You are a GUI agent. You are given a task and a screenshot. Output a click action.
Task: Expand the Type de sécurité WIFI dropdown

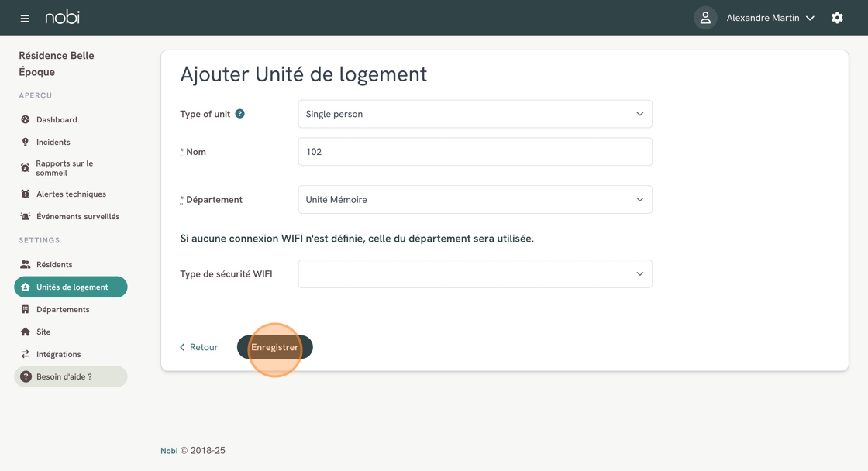point(475,274)
